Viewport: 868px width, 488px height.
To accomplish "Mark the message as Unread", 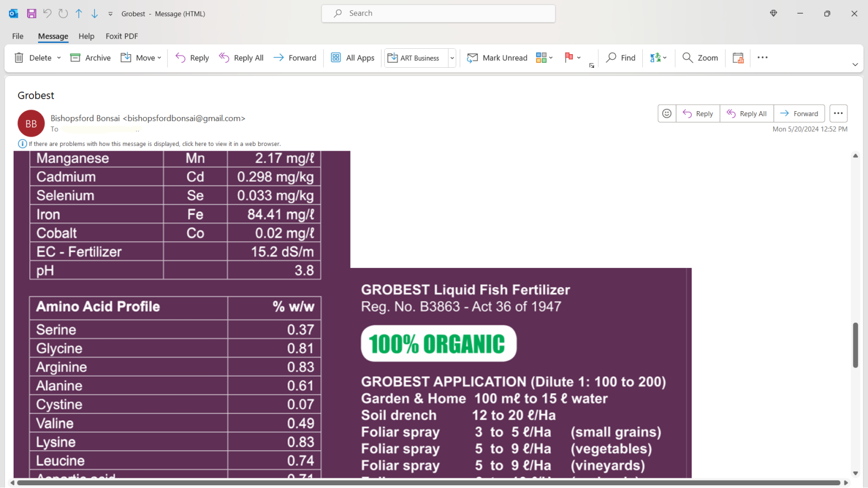I will pos(497,57).
